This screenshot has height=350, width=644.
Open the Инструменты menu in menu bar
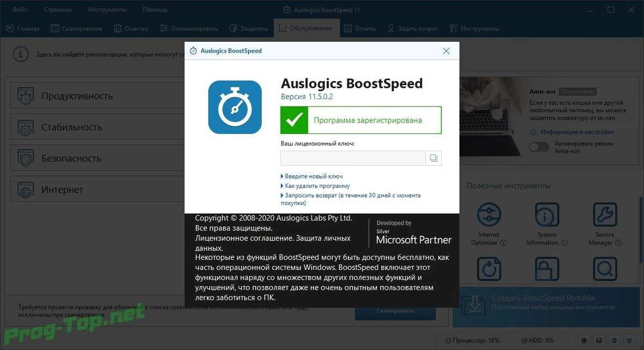108,10
